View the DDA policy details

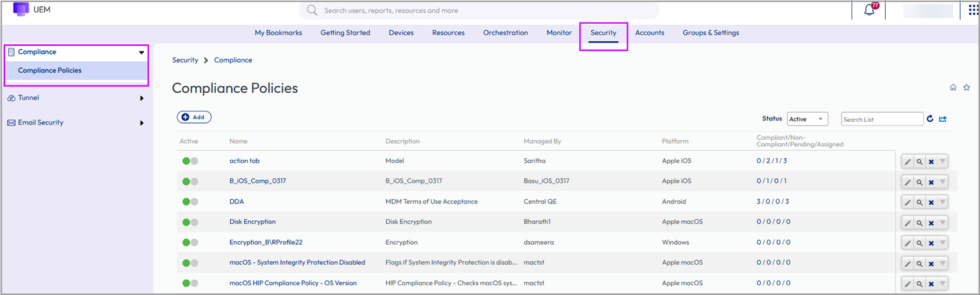click(919, 202)
